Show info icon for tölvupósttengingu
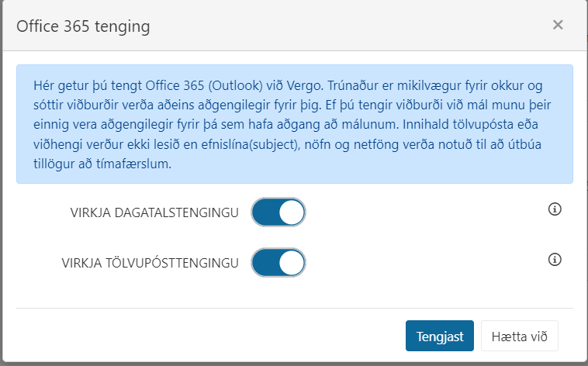Image resolution: width=588 pixels, height=366 pixels. [x=555, y=259]
